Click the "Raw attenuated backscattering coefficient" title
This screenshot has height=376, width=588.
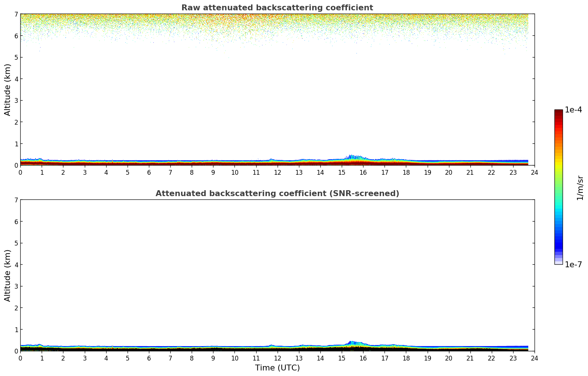click(277, 8)
